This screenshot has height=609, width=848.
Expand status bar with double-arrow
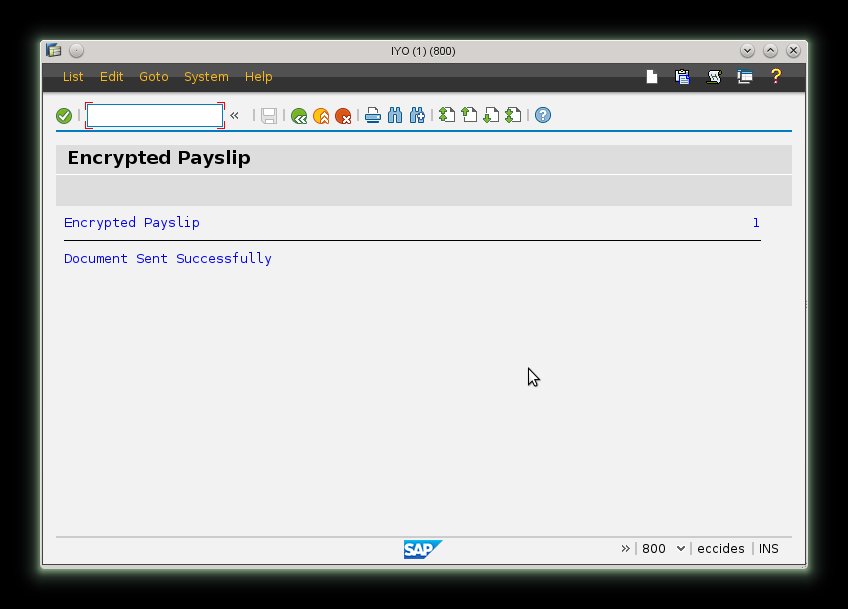625,548
